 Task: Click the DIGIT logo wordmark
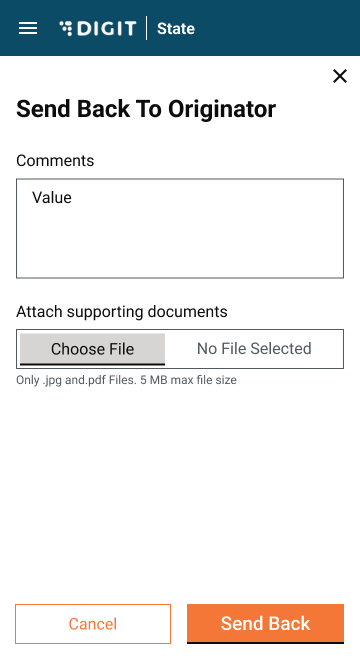tap(107, 29)
